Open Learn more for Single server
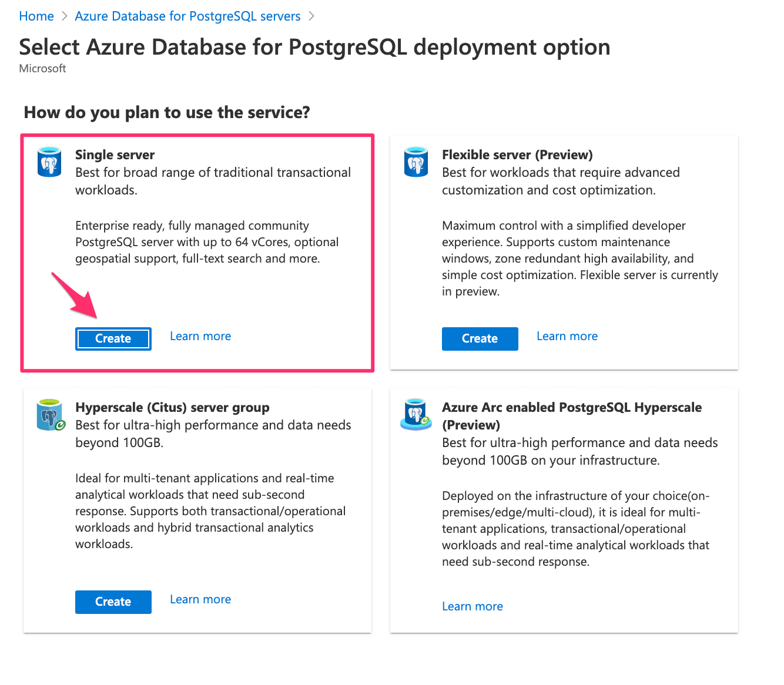 200,337
